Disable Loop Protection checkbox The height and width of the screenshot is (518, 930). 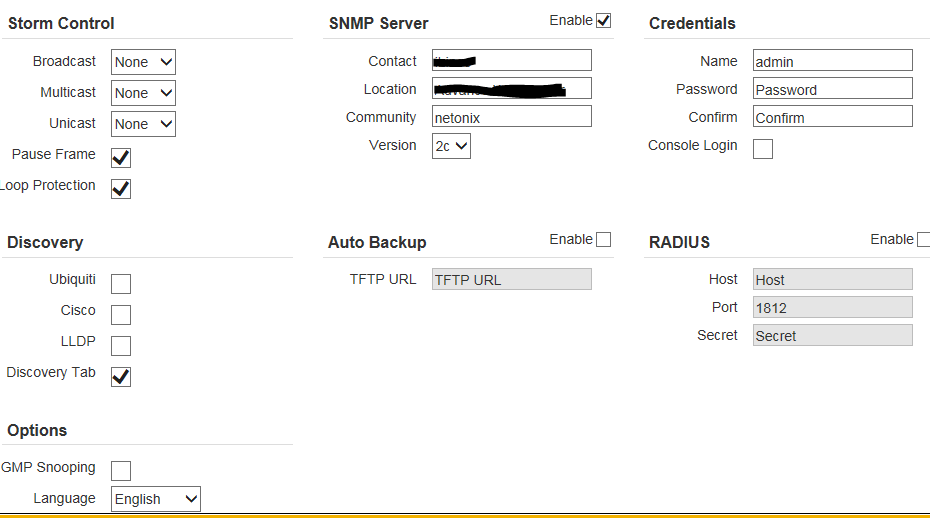point(121,189)
